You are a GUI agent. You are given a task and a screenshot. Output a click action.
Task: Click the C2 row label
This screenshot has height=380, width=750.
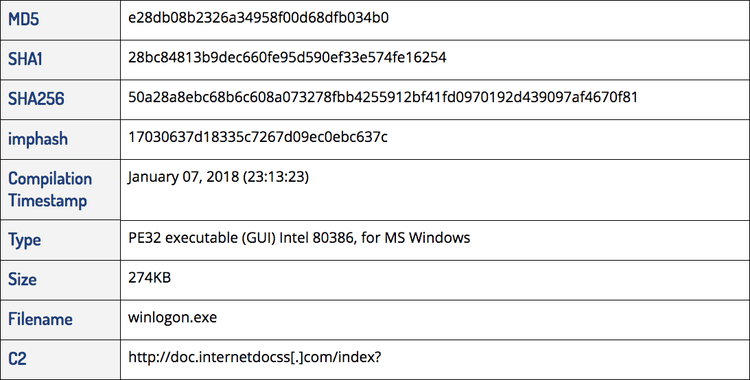point(17,358)
